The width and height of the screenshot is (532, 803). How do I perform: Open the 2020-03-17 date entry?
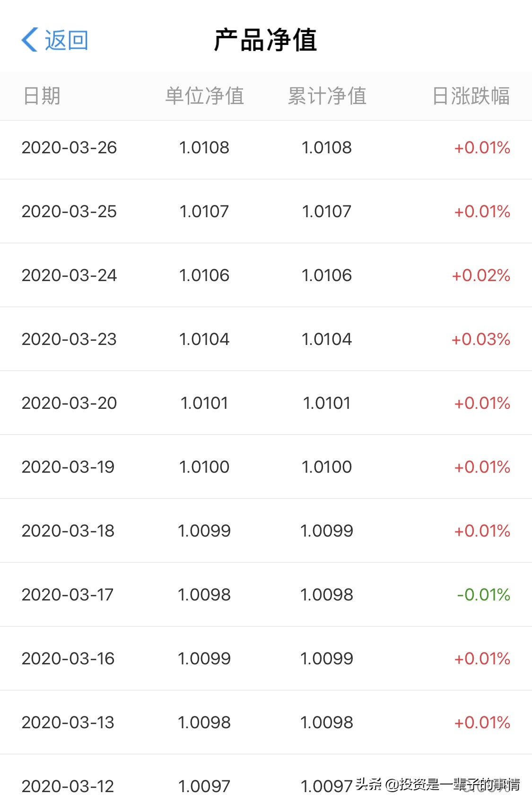coord(68,595)
